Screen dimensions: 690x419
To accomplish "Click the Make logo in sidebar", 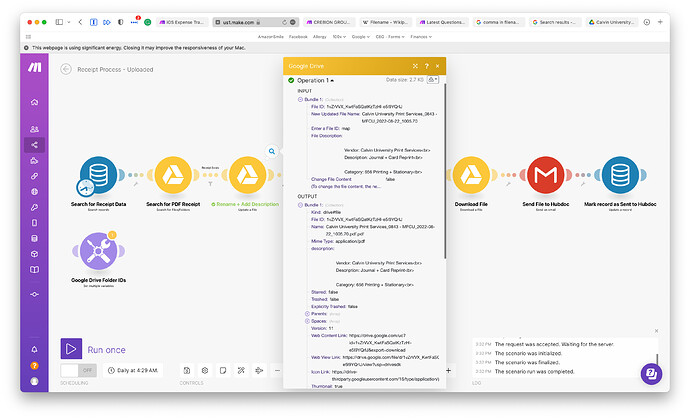I will [x=34, y=67].
